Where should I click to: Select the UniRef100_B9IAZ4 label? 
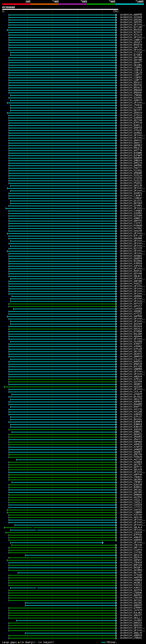(131, 326)
